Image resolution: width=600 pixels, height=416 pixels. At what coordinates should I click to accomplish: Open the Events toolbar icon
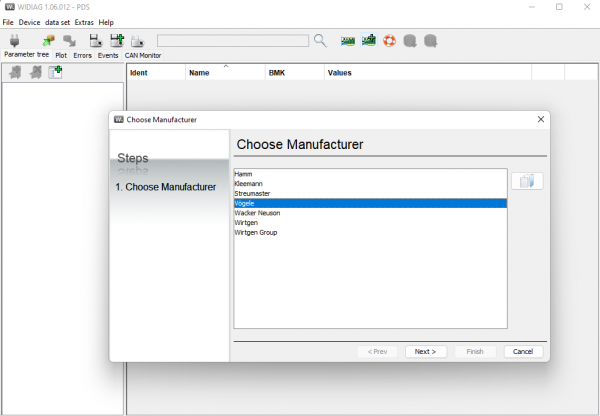[117, 41]
